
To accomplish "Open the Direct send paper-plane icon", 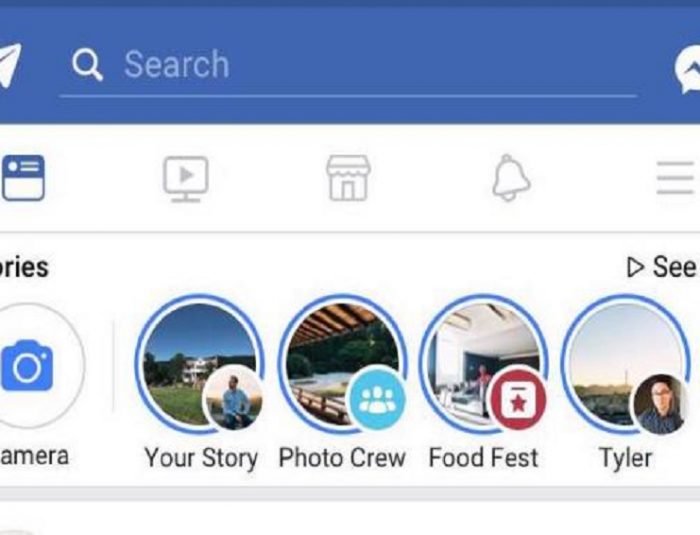I will click(8, 66).
